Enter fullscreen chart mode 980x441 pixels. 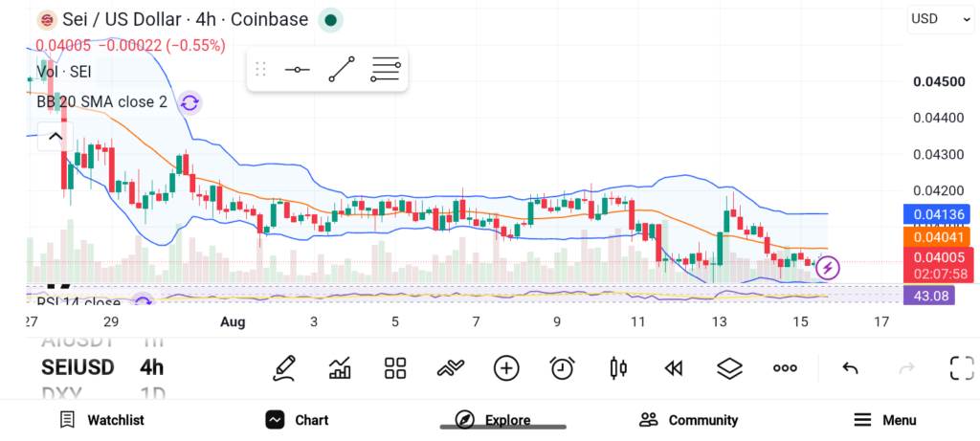(x=962, y=368)
